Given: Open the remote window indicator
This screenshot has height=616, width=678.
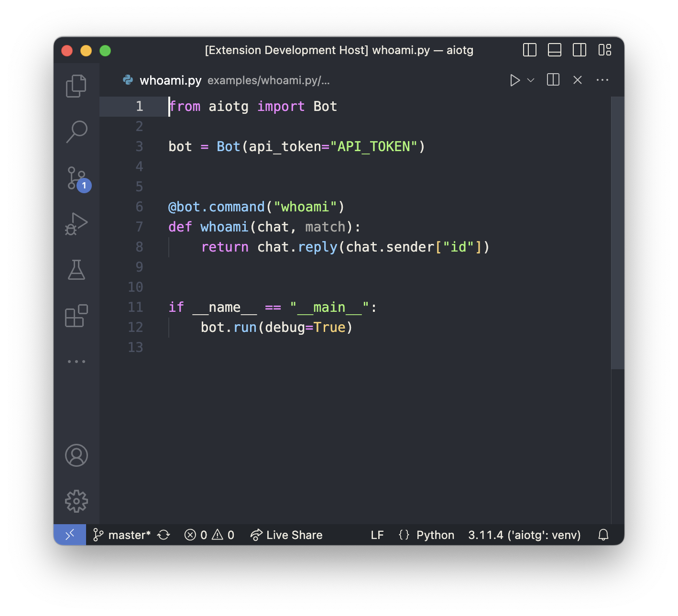Looking at the screenshot, I should [70, 535].
